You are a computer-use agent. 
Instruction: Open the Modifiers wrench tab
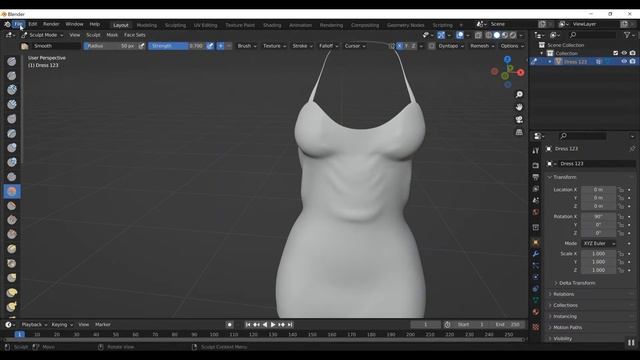536,254
